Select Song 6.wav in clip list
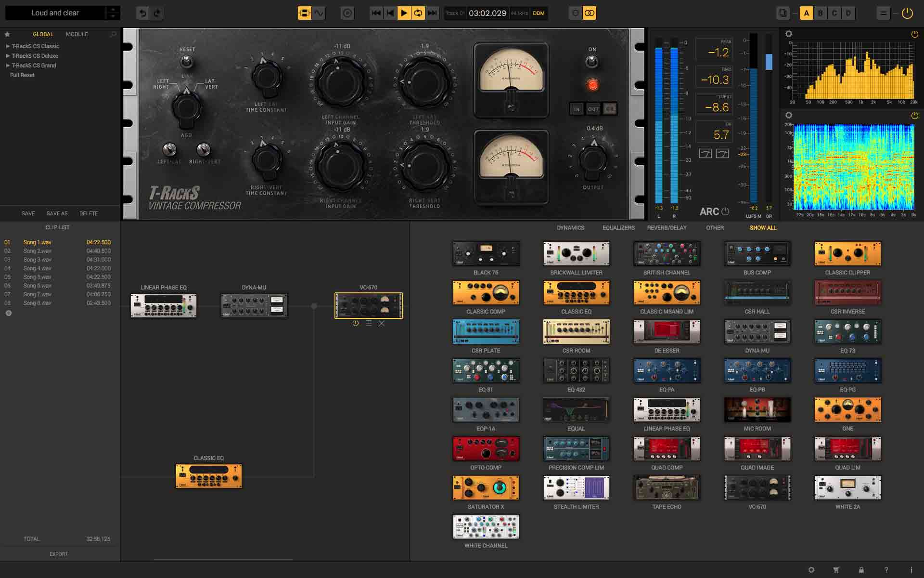 click(58, 286)
